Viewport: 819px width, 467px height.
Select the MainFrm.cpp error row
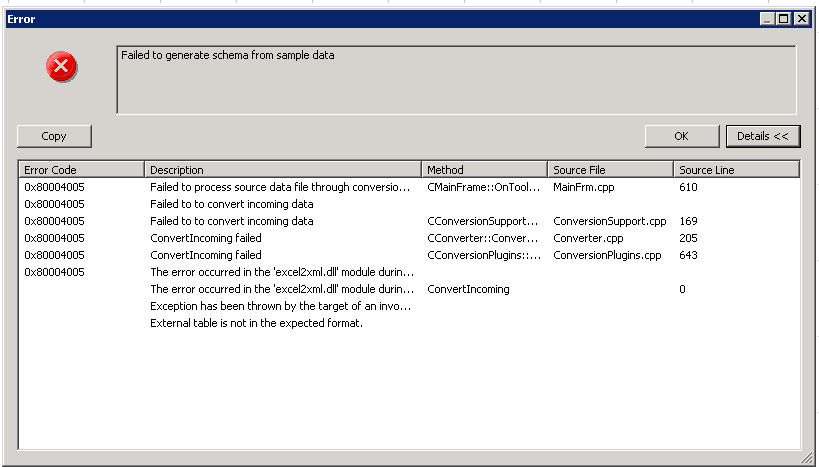click(409, 187)
